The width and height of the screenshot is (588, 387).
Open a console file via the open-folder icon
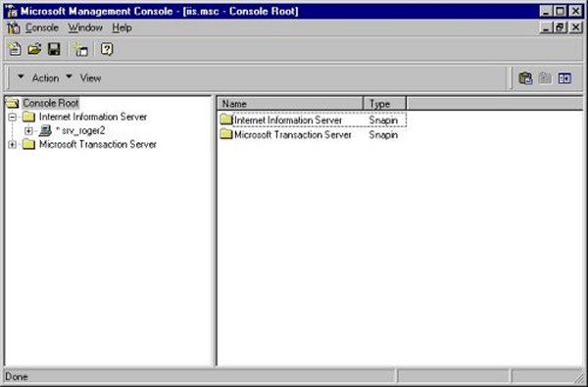tap(34, 49)
